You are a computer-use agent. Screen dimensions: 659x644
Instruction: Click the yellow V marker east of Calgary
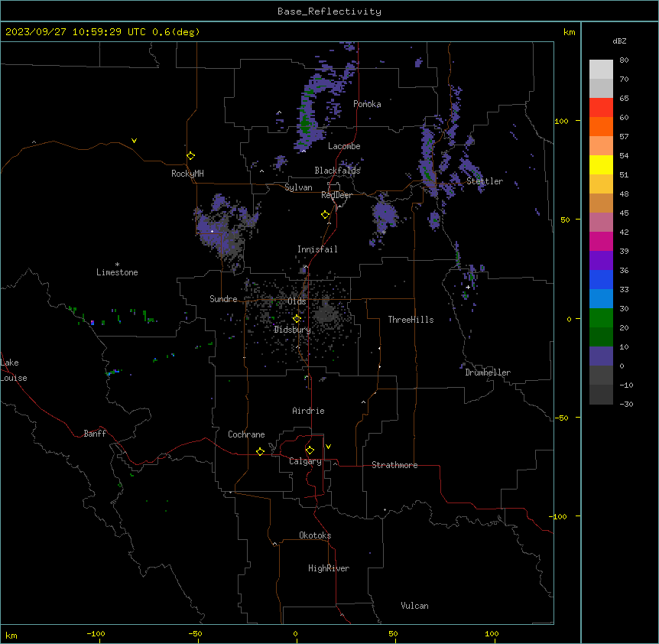point(328,447)
